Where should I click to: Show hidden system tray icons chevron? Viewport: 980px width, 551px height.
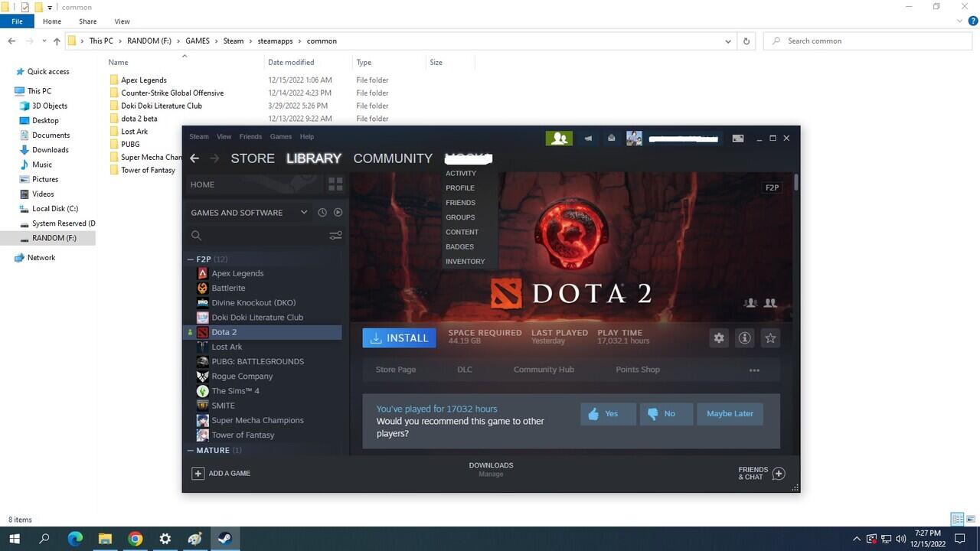[x=857, y=539]
